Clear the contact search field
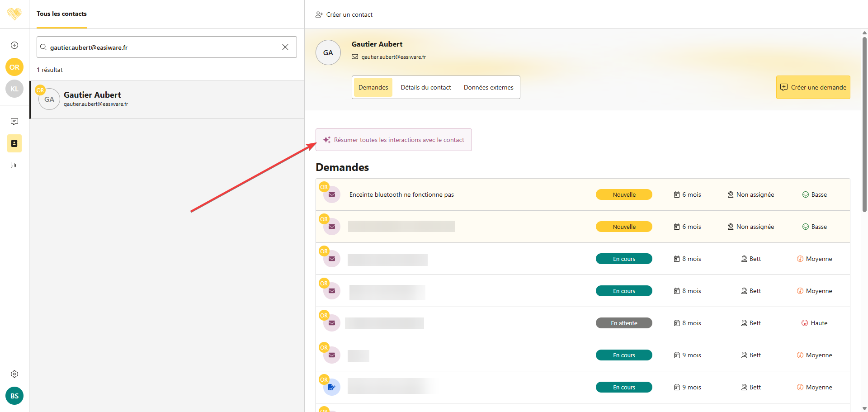This screenshot has height=412, width=868. (x=285, y=47)
